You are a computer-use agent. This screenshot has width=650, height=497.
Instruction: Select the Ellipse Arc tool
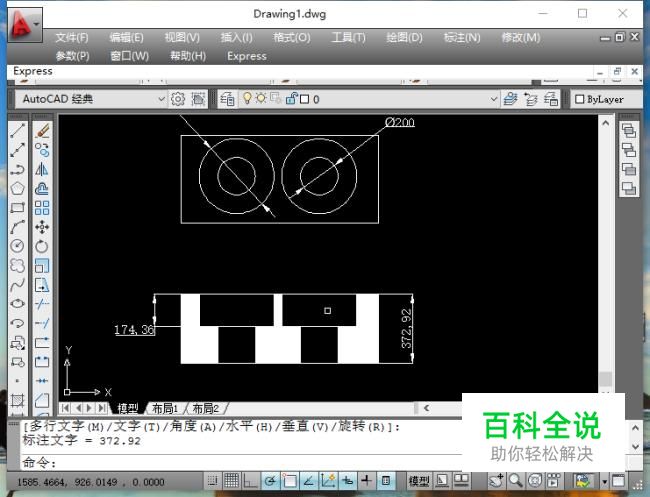pos(17,323)
